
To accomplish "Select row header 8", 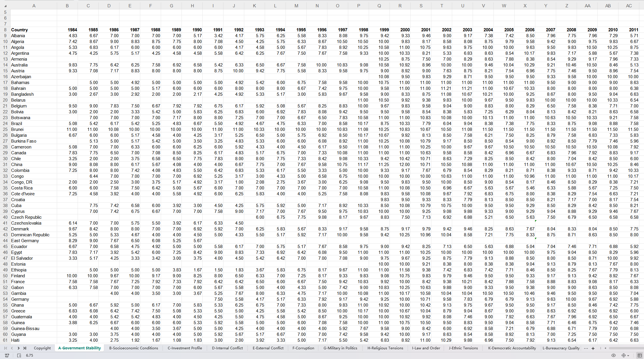I will click(5, 30).
